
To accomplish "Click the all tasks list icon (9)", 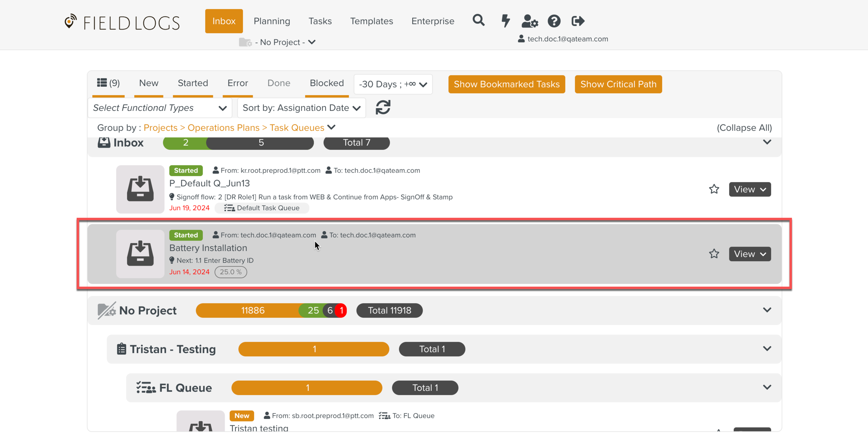I will pyautogui.click(x=108, y=83).
